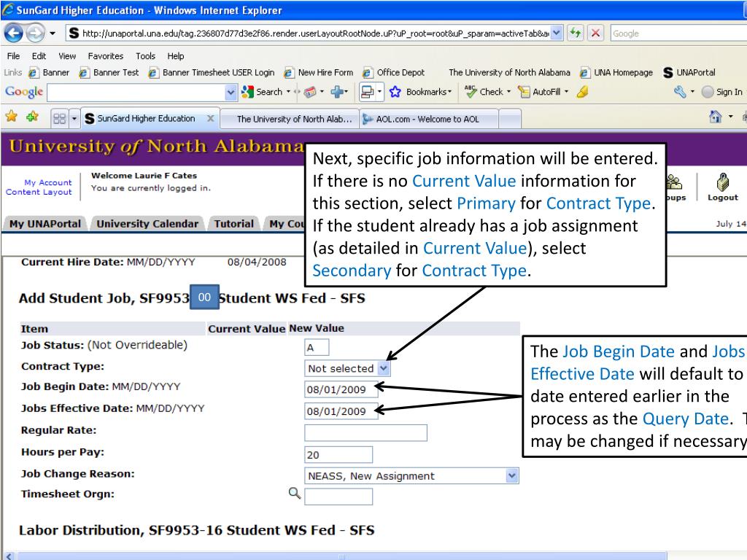Expand the address bar URL dropdown
Viewport: 747px width, 560px height.
tap(557, 33)
